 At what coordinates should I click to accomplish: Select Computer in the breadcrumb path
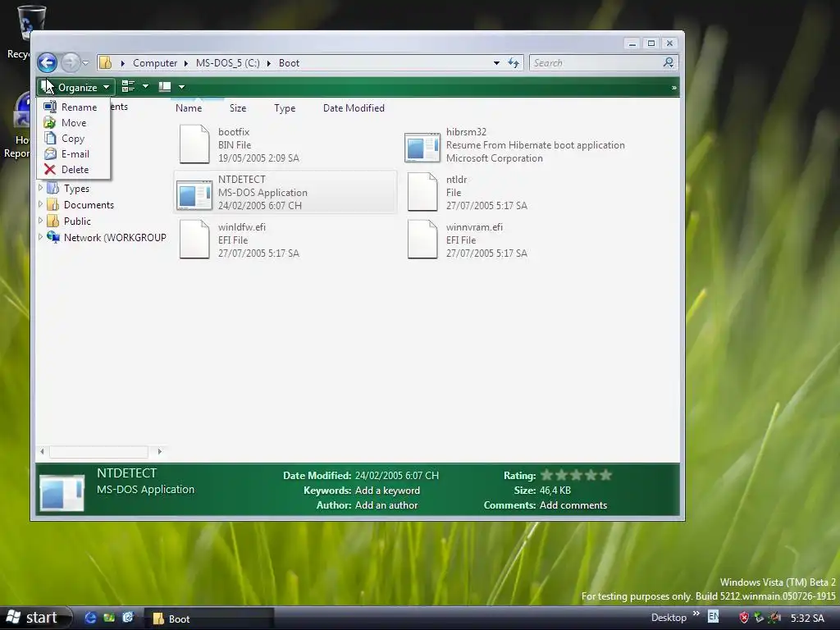(155, 62)
